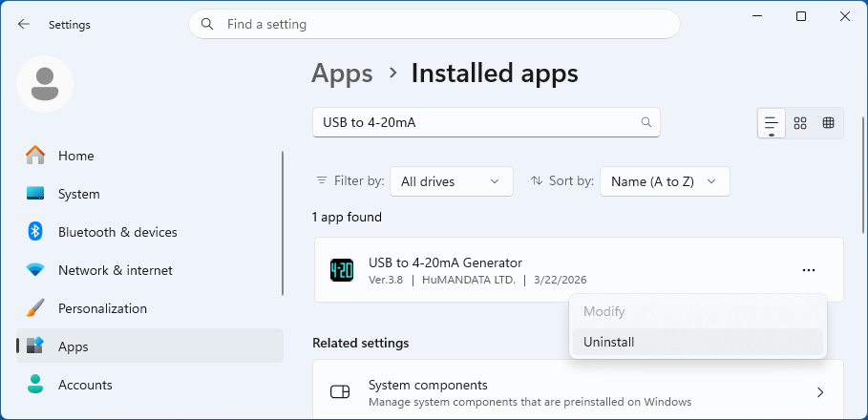Open the Apps label in the sidebar
The image size is (868, 420).
[74, 346]
